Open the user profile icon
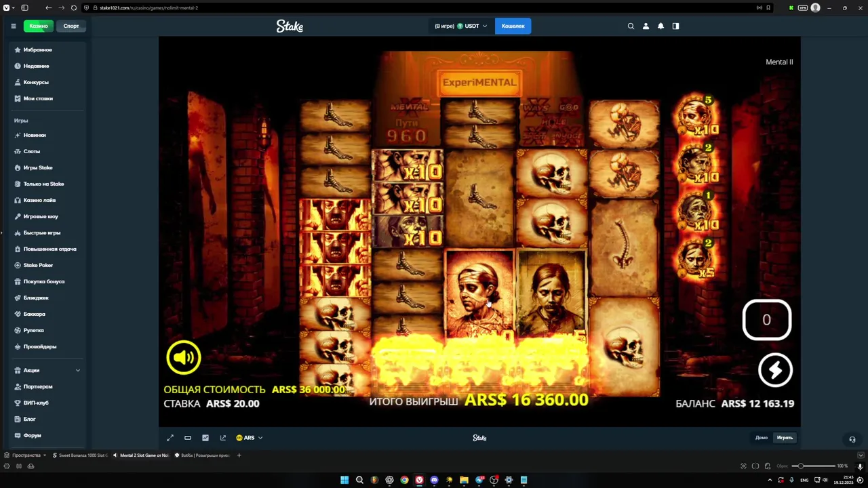Screen dimensions: 868x488 pyautogui.click(x=646, y=26)
